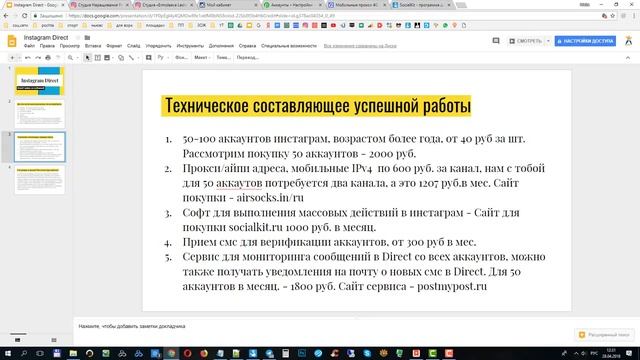
Task: Insert an image from toolbar
Action: 107,58
